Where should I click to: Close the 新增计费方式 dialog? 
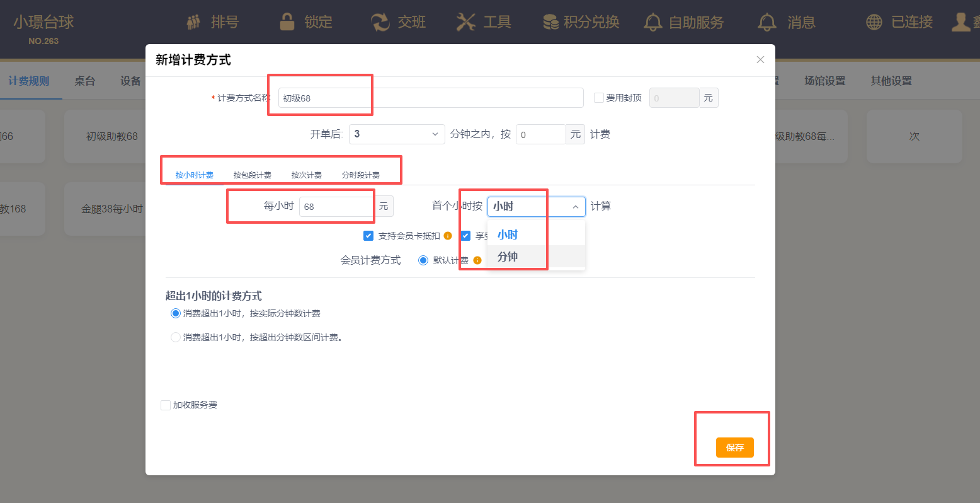coord(760,60)
